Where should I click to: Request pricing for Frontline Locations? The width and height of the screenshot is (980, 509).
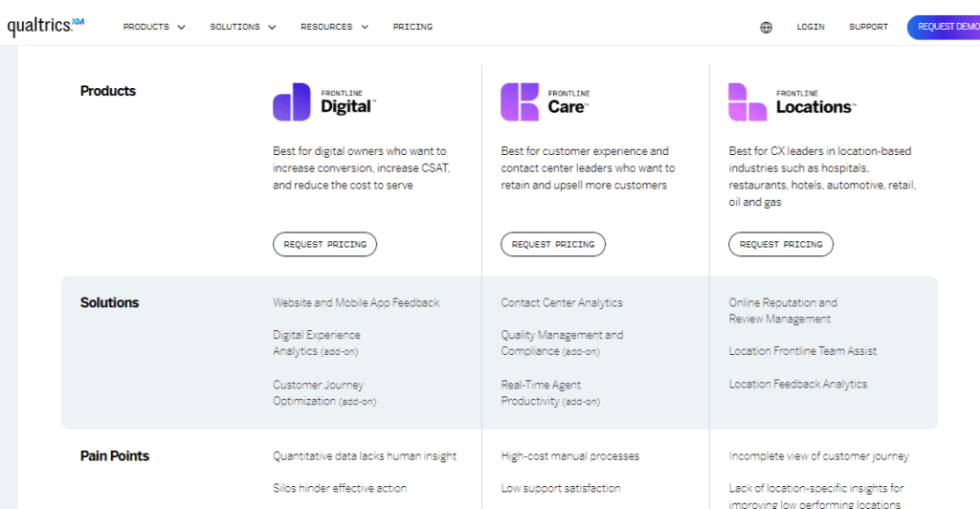click(x=781, y=244)
